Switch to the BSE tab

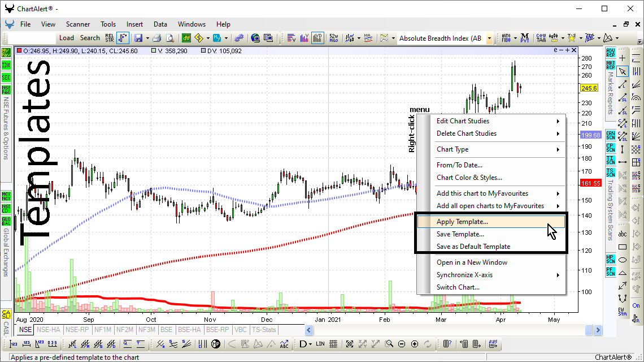pyautogui.click(x=166, y=330)
